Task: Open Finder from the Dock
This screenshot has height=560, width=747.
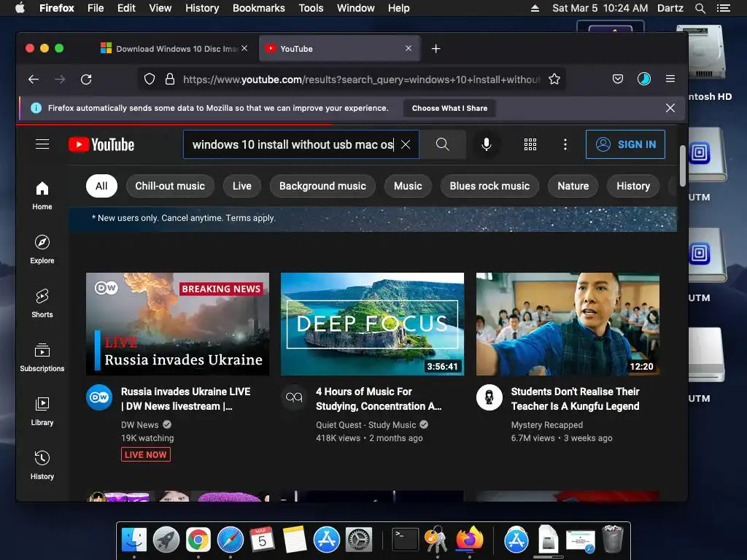Action: point(134,540)
